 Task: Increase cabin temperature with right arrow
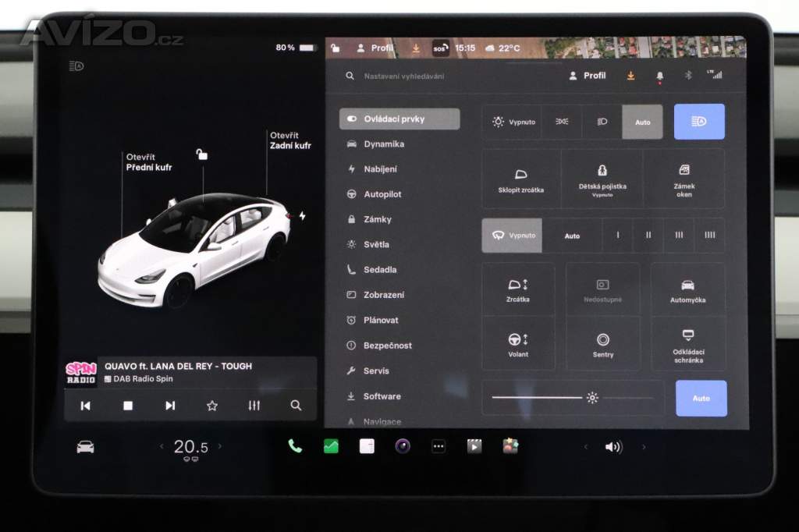pyautogui.click(x=220, y=447)
